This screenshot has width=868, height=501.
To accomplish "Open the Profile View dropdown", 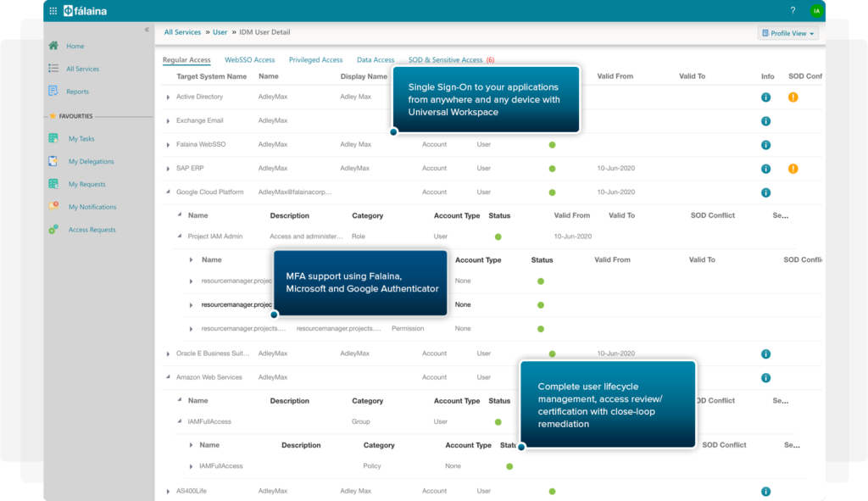I will [x=787, y=33].
